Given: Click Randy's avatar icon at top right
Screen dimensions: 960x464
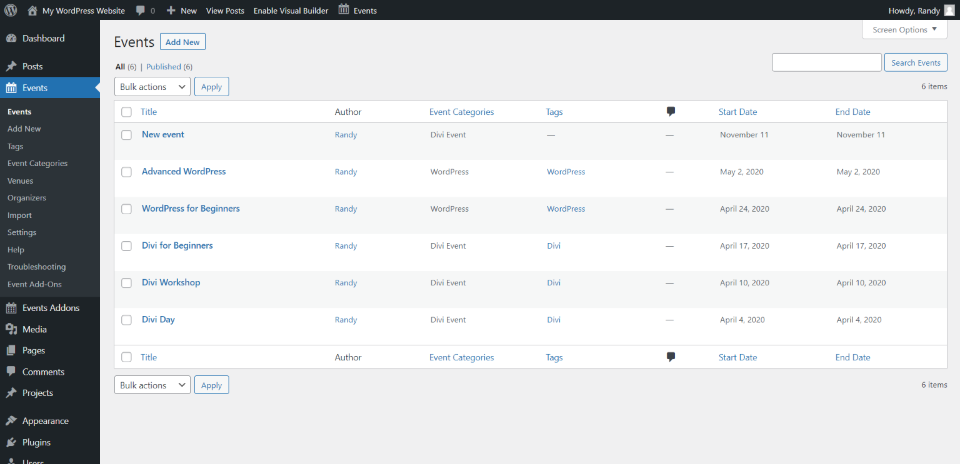Looking at the screenshot, I should coord(948,10).
